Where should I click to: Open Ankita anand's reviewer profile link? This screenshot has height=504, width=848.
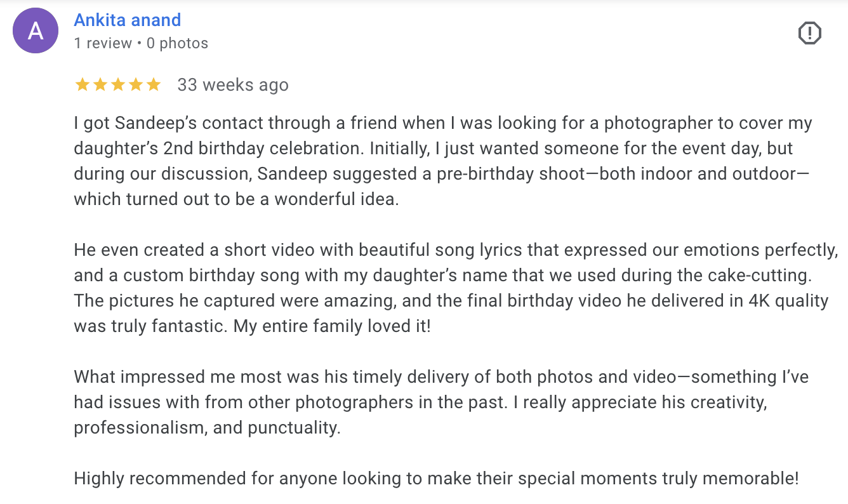pyautogui.click(x=127, y=20)
